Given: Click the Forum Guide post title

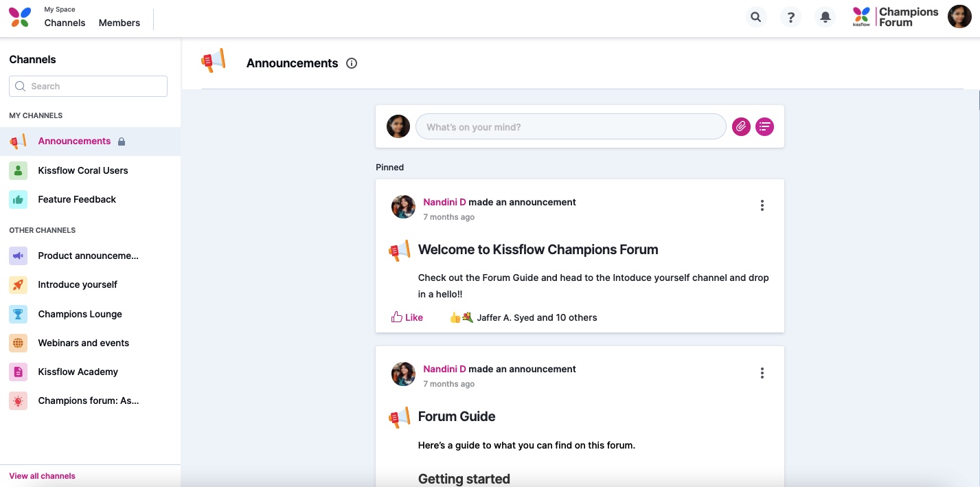Looking at the screenshot, I should point(457,417).
